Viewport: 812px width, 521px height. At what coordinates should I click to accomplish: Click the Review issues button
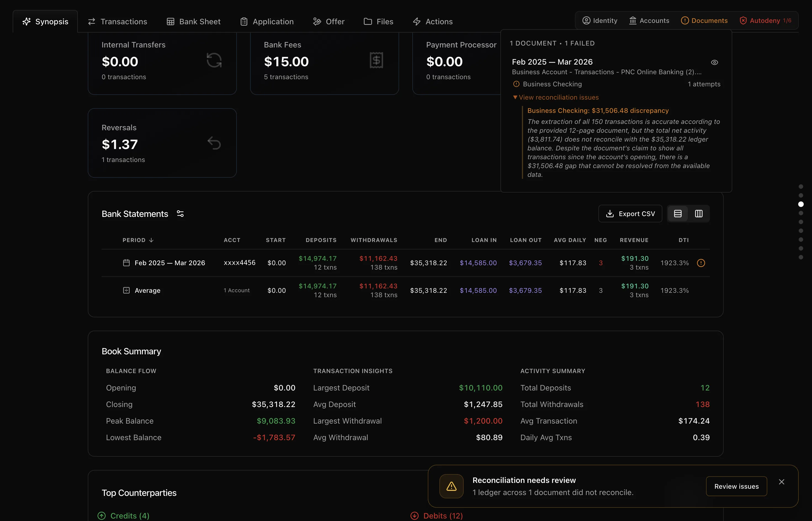coord(736,486)
